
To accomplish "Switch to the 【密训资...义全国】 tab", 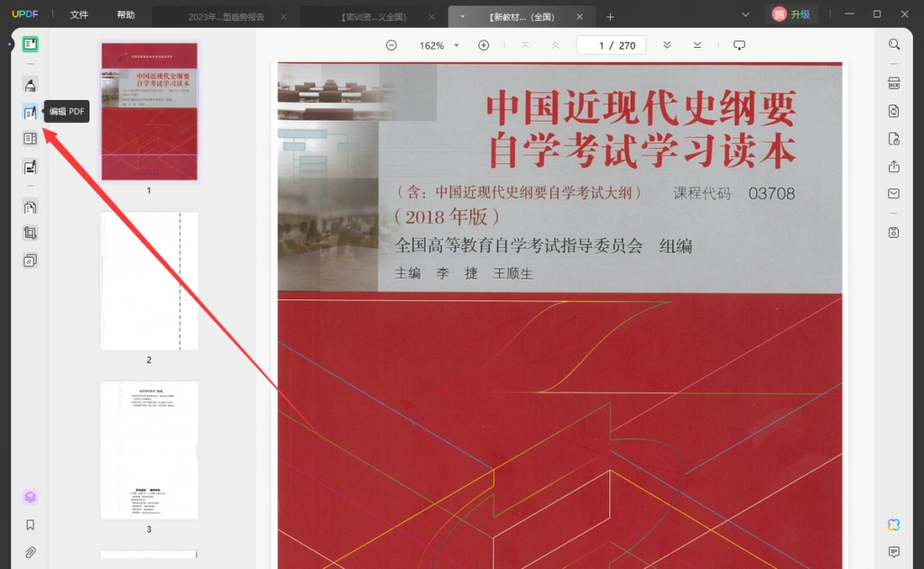I will coord(374,17).
